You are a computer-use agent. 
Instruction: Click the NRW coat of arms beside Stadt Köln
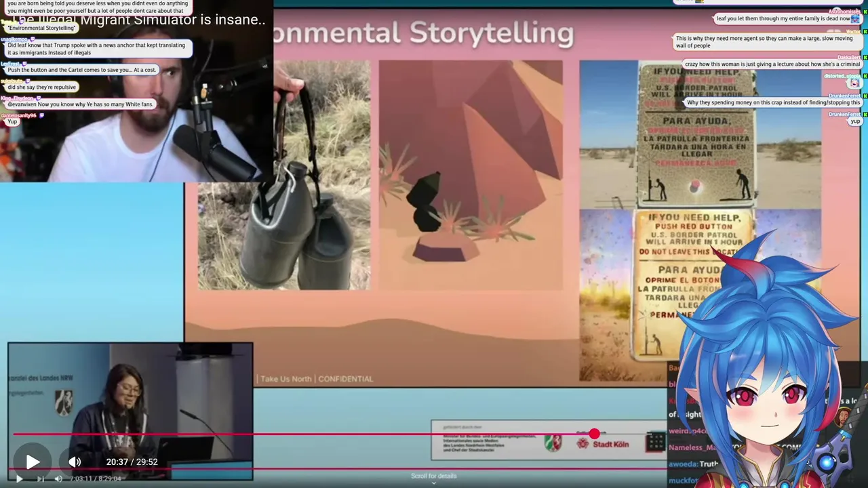(x=553, y=443)
